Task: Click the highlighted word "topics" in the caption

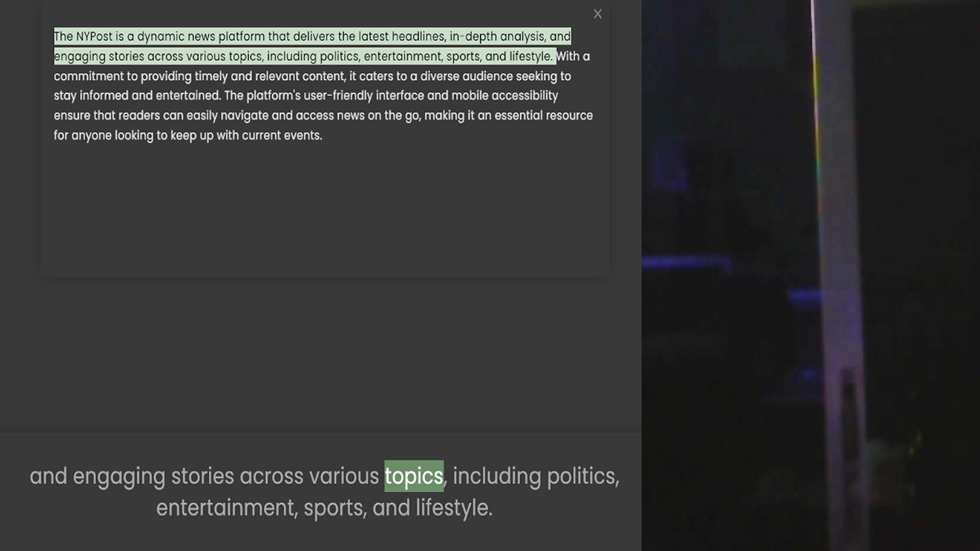Action: click(x=413, y=477)
